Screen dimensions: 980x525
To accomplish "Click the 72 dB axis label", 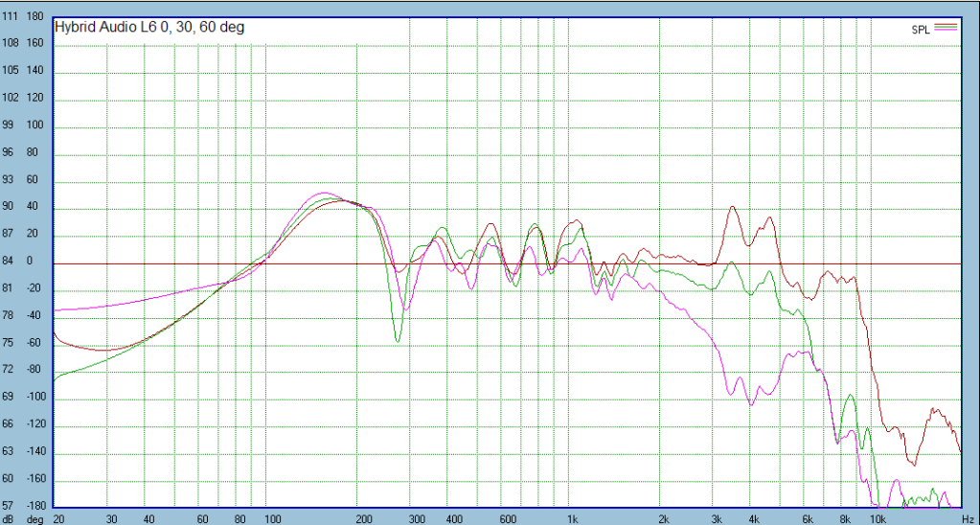I will coord(10,370).
